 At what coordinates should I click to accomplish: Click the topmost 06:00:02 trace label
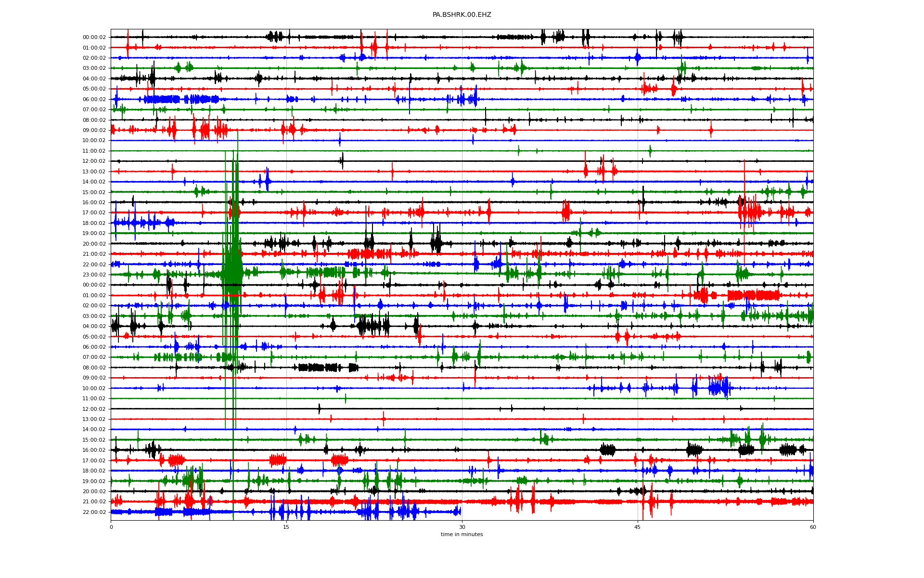pos(94,99)
